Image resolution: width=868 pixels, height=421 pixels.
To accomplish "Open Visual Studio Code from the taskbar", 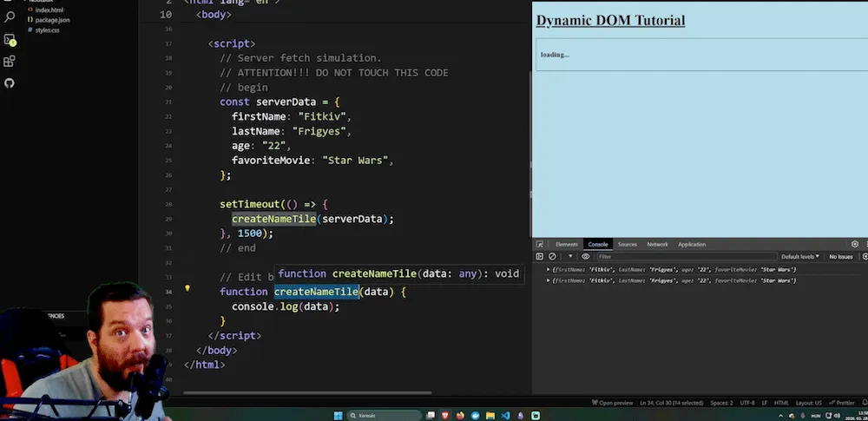I will click(505, 416).
